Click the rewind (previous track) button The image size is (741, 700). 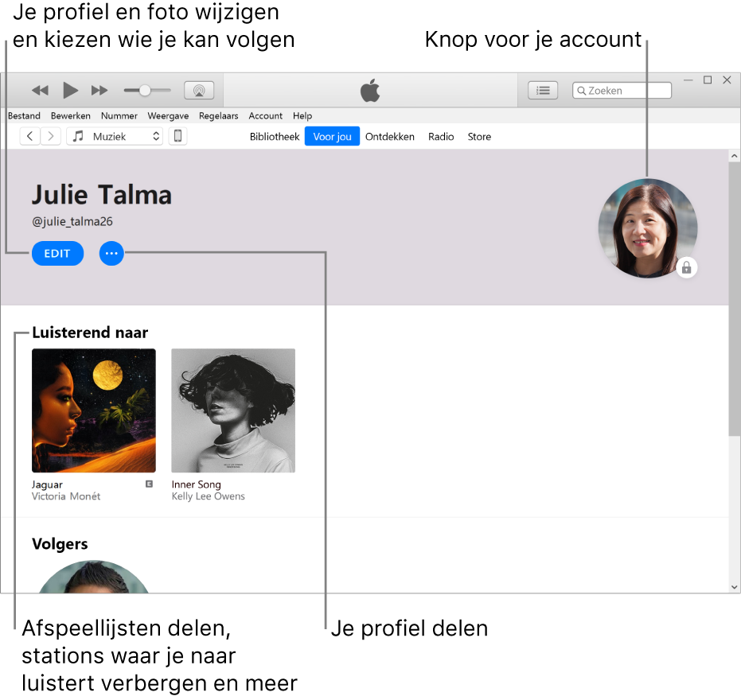(40, 90)
